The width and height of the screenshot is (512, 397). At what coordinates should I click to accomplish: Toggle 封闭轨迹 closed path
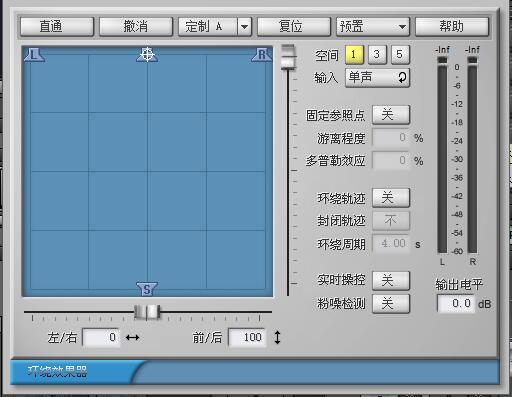coord(391,221)
